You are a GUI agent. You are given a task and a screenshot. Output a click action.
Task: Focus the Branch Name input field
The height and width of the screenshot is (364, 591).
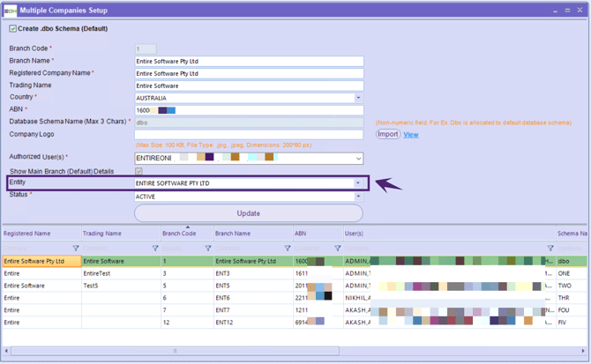pyautogui.click(x=249, y=62)
